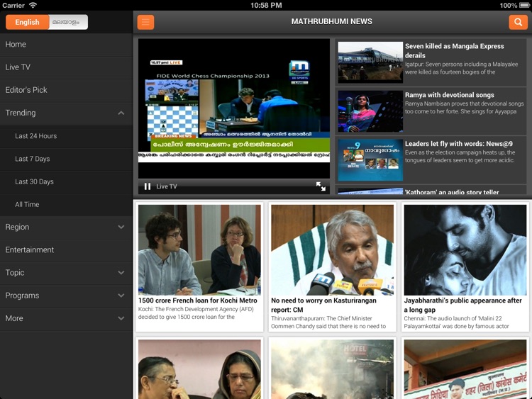Select the Trending menu label

click(21, 113)
